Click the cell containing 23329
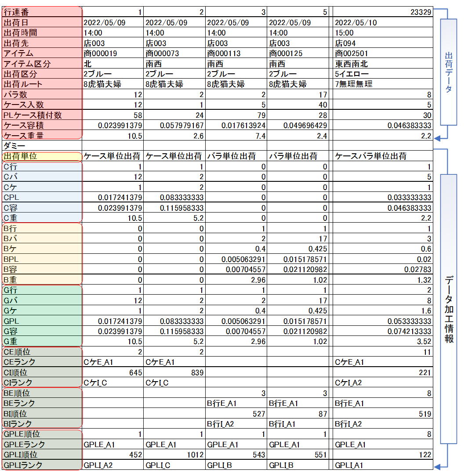Image resolution: width=468 pixels, height=476 pixels. 383,12
